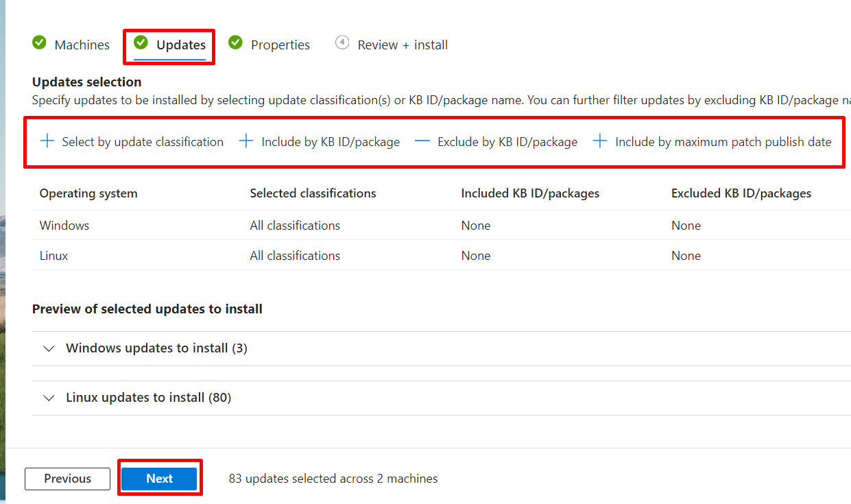The width and height of the screenshot is (851, 504).
Task: Expand the Windows updates to install chevron
Action: [x=49, y=348]
